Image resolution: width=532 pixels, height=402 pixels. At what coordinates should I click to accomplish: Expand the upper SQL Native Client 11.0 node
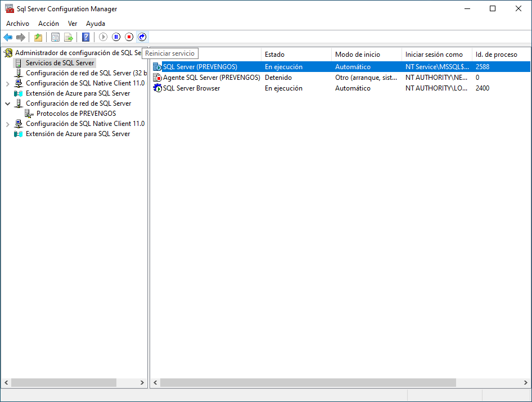coord(7,83)
